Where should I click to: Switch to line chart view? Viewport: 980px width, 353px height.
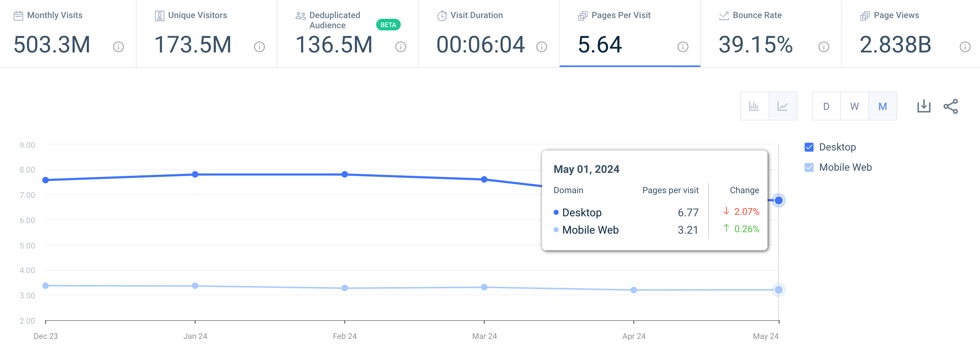pos(783,106)
